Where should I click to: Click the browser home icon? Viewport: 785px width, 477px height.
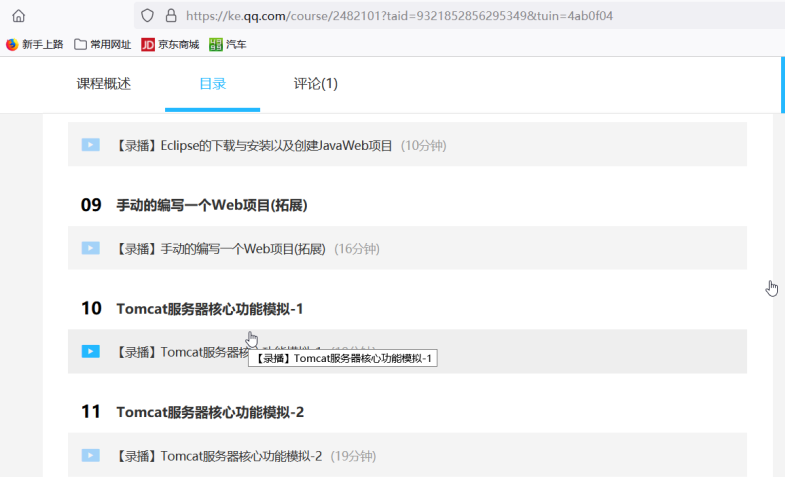coord(19,16)
